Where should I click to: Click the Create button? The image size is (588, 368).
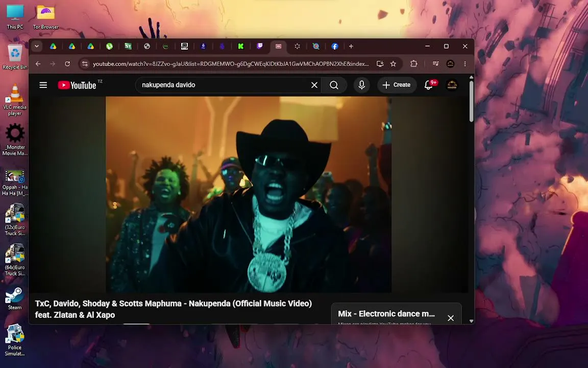pyautogui.click(x=397, y=85)
